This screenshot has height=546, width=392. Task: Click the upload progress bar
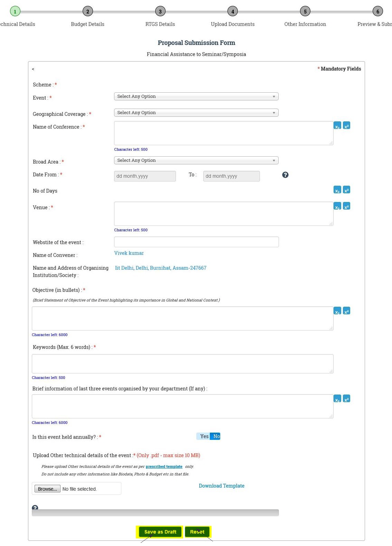pos(155,513)
